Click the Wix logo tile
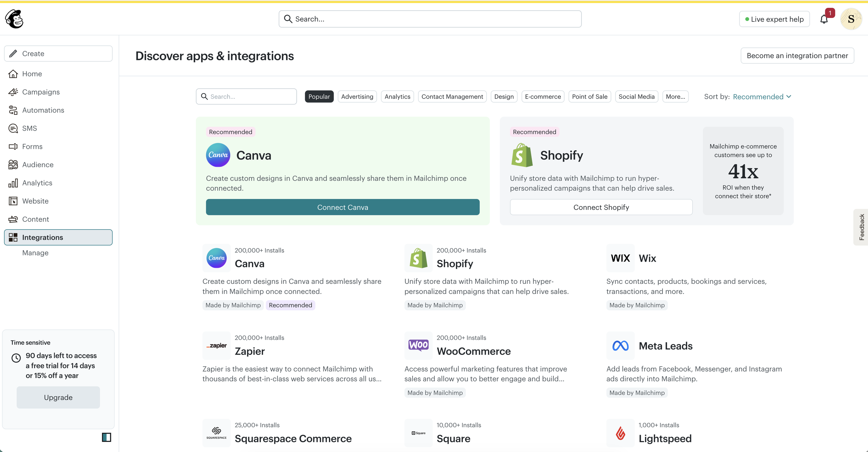This screenshot has height=452, width=868. click(x=620, y=258)
